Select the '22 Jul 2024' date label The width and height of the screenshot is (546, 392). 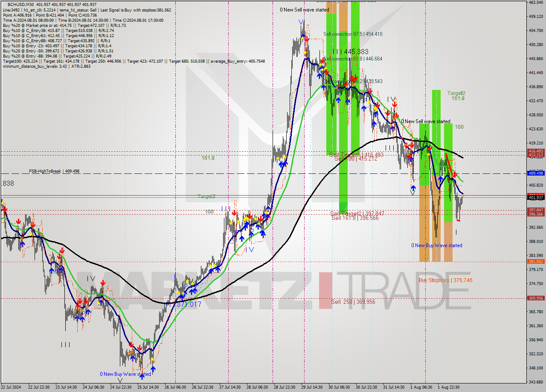pos(10,387)
